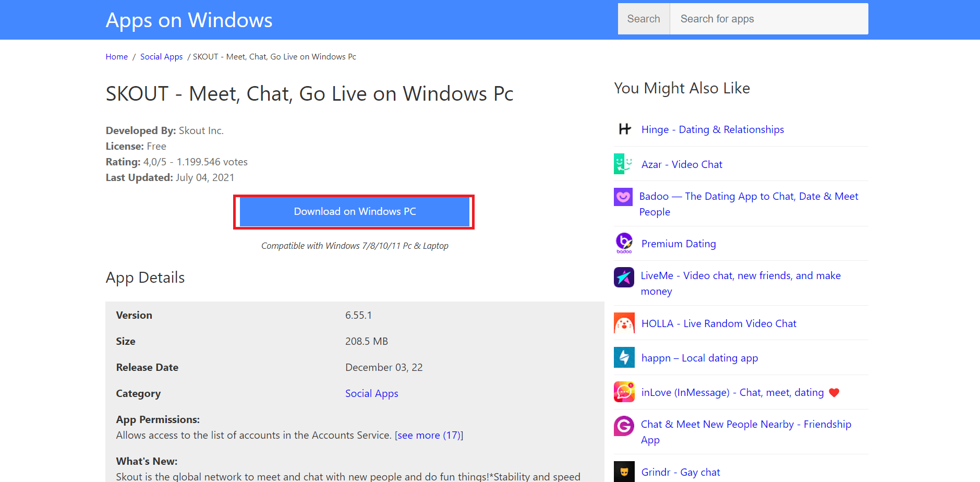Click the Azar app icon
The height and width of the screenshot is (482, 980).
click(624, 164)
